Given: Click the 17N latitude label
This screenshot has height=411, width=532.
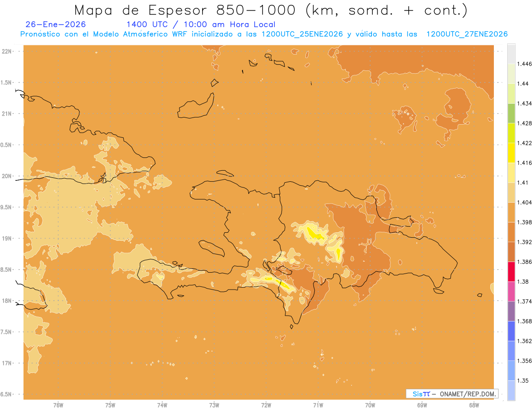Looking at the screenshot, I should tap(7, 363).
